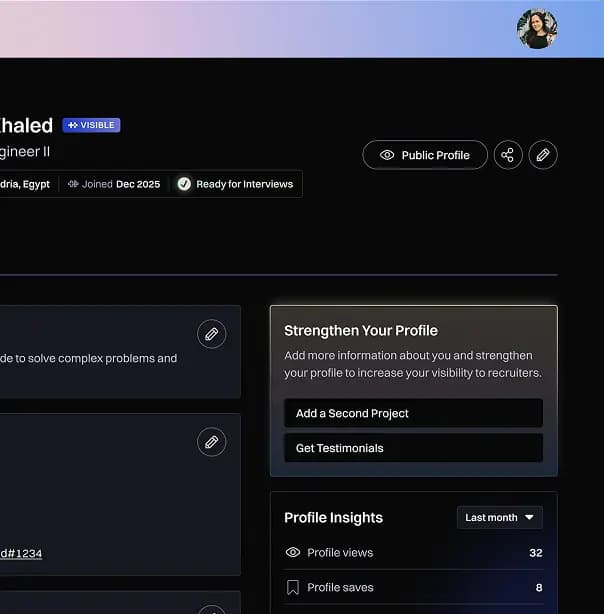Open the user avatar menu

pos(537,29)
